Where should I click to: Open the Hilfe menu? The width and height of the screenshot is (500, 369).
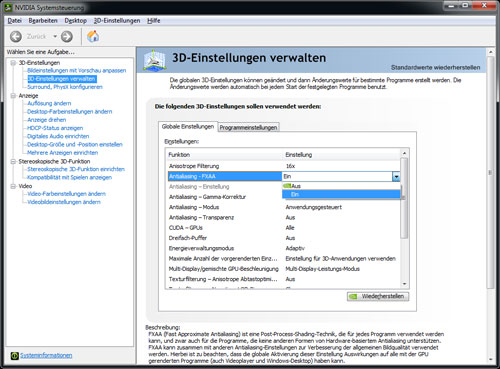pyautogui.click(x=154, y=21)
